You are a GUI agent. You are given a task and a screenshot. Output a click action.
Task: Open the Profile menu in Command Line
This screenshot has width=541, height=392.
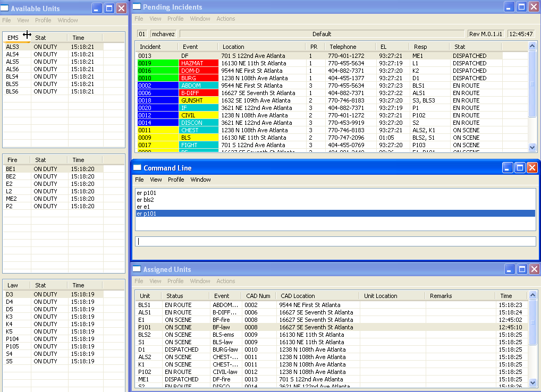coord(176,180)
